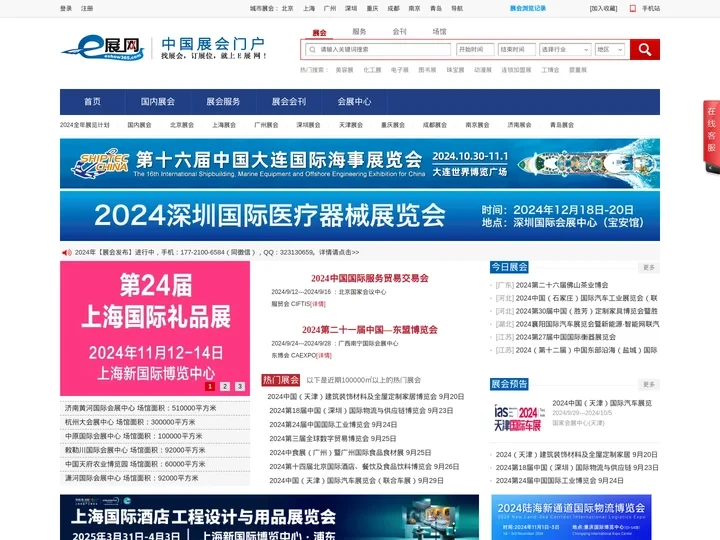
Task: Click the Shiptec China maritime exhibition banner
Action: pos(360,163)
